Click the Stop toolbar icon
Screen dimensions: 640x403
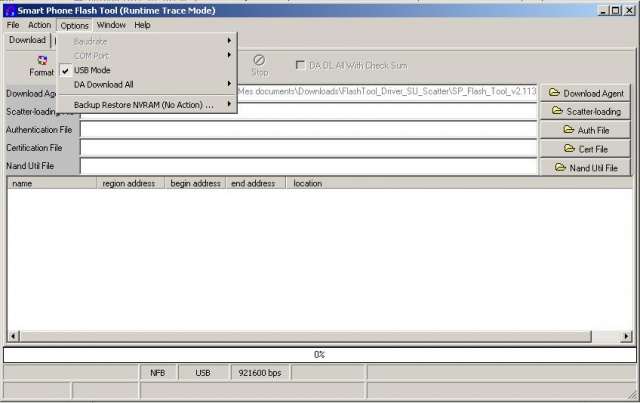point(259,60)
